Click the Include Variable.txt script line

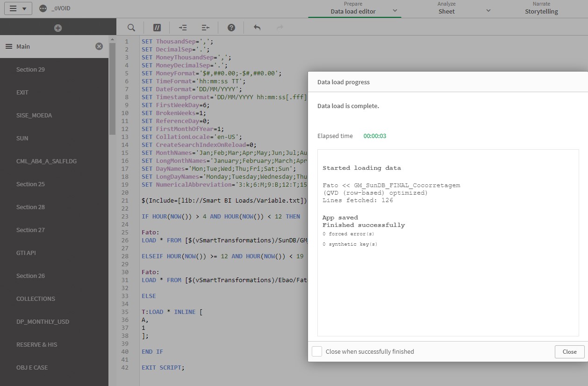coord(224,200)
